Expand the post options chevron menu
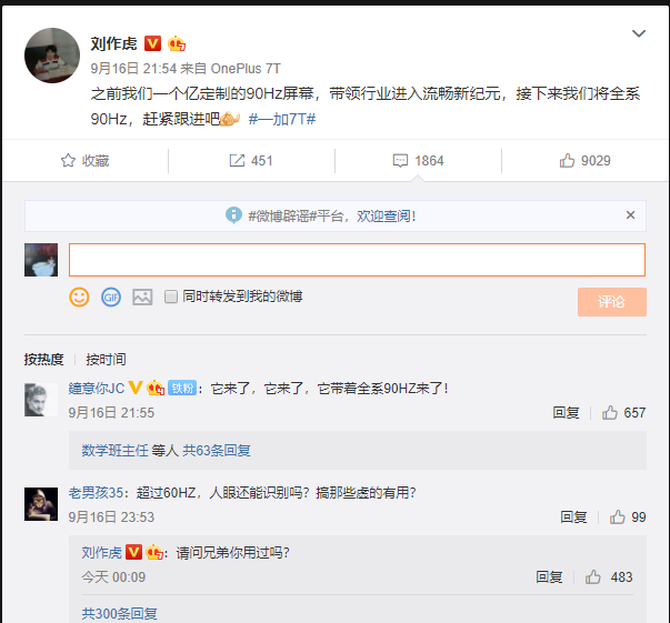This screenshot has height=623, width=670. pyautogui.click(x=639, y=33)
